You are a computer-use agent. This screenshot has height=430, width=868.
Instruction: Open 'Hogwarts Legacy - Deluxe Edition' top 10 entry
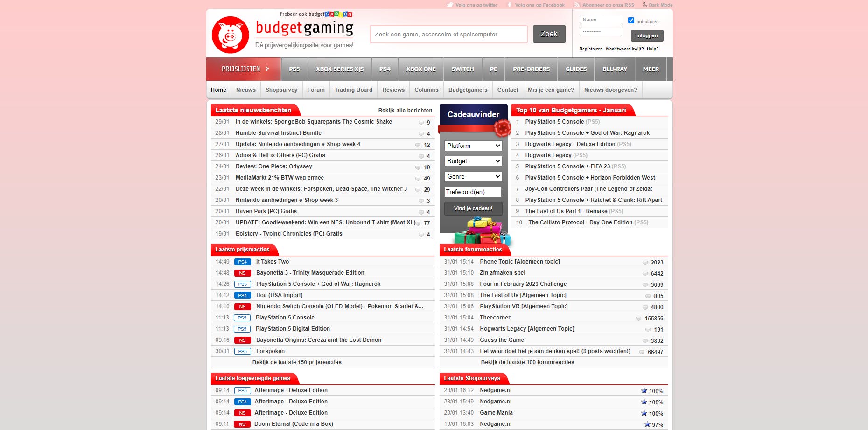(x=570, y=144)
